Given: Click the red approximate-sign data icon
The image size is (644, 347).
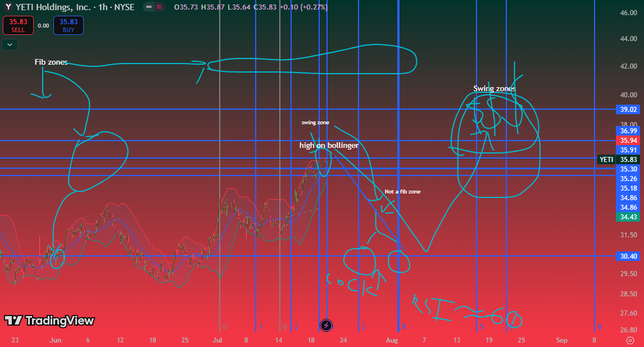Looking at the screenshot, I should tap(159, 7).
